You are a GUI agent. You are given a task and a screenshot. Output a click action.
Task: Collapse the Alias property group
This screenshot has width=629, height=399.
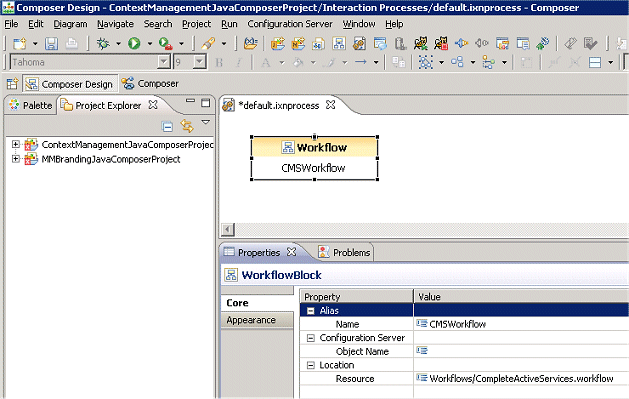click(310, 311)
